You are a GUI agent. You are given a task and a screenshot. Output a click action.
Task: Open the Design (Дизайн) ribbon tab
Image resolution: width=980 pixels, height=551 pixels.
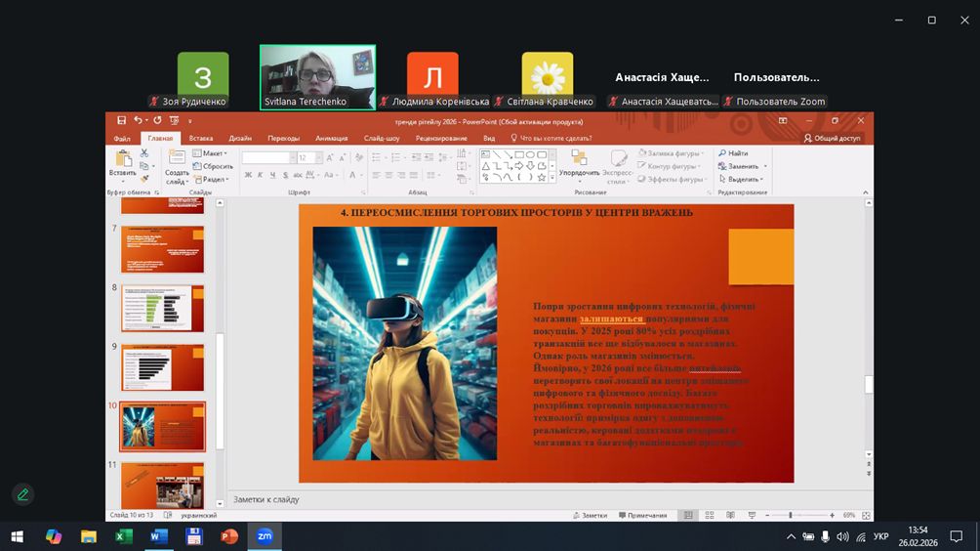(240, 138)
